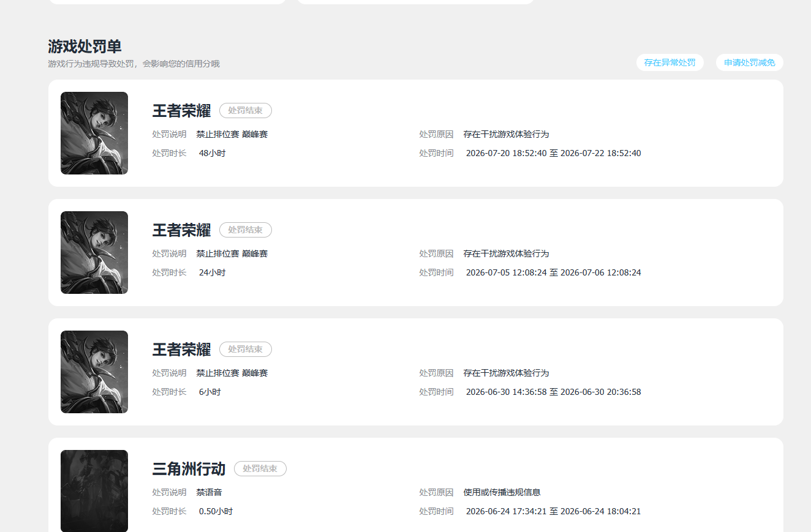Click 处罚结束 badge in the 24小时 card
The width and height of the screenshot is (811, 532).
[246, 230]
